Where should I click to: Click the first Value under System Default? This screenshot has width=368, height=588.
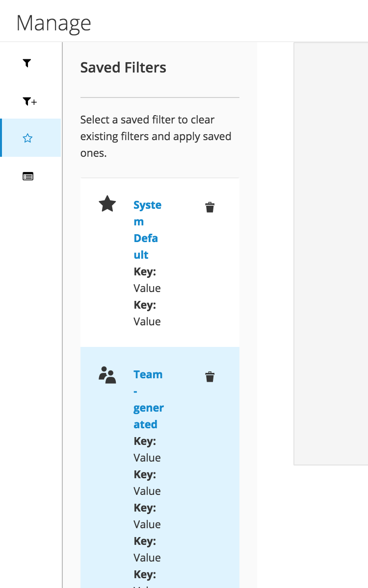(x=147, y=288)
